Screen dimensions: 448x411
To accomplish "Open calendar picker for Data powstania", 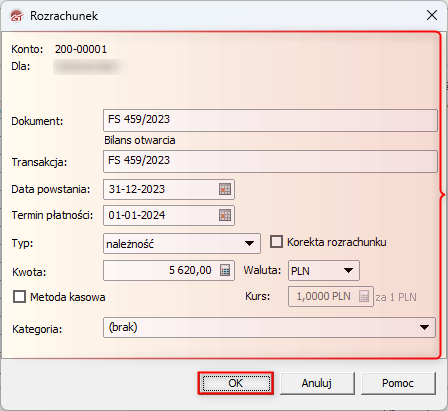I will tap(225, 189).
